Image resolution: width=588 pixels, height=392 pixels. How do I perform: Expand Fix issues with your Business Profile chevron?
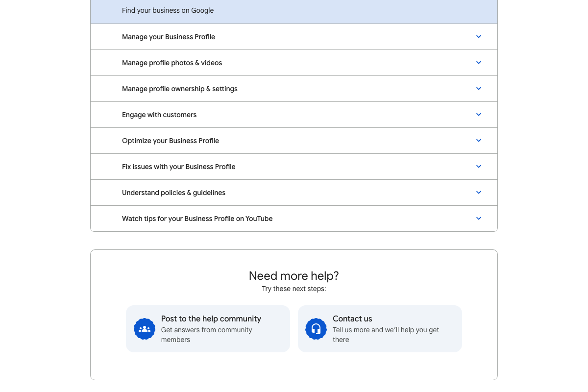point(479,167)
